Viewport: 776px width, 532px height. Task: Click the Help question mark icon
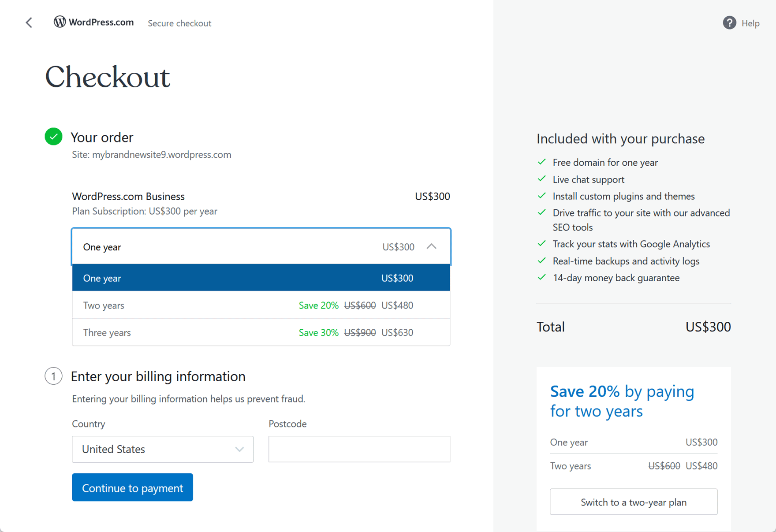pyautogui.click(x=729, y=23)
